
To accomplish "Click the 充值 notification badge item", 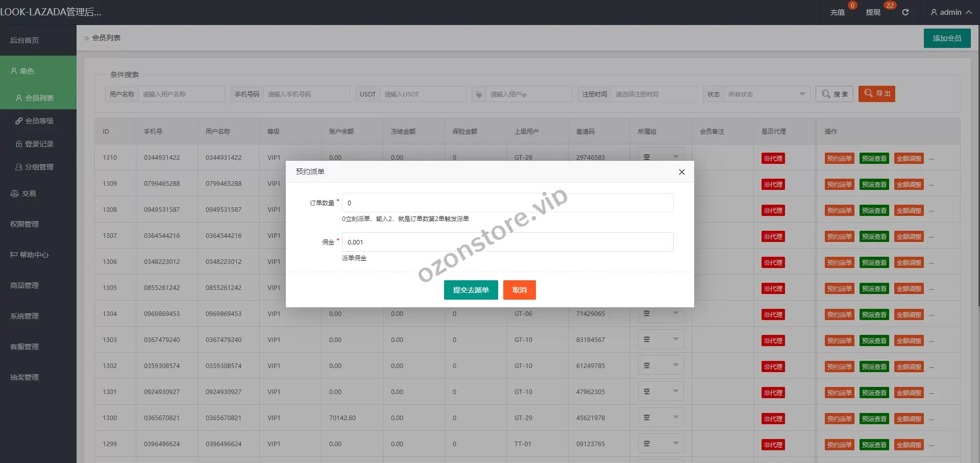I will 837,12.
